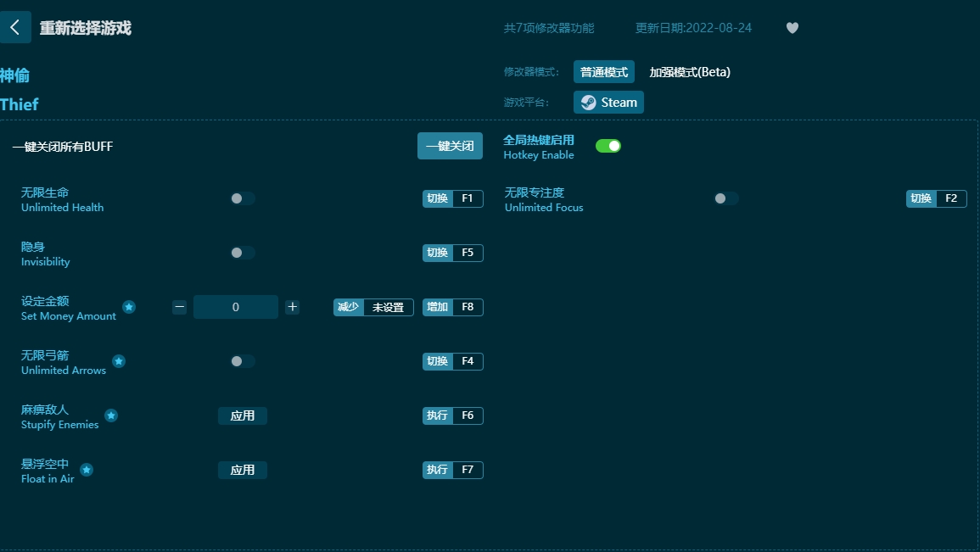980x552 pixels.
Task: Click the money amount input field showing 0
Action: 236,307
